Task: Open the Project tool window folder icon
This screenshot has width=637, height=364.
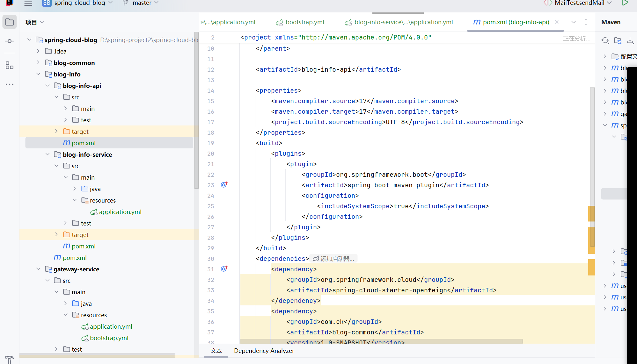Action: pos(10,22)
